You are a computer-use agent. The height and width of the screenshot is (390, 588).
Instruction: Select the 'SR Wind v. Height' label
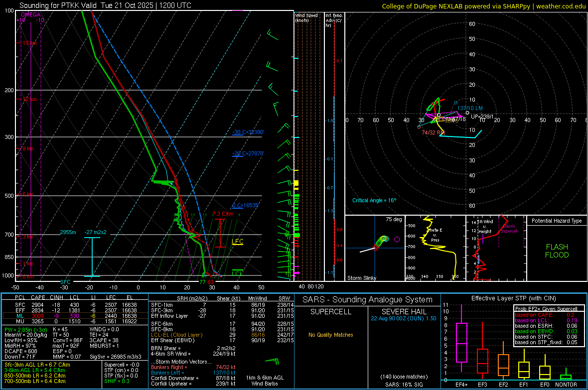[485, 227]
